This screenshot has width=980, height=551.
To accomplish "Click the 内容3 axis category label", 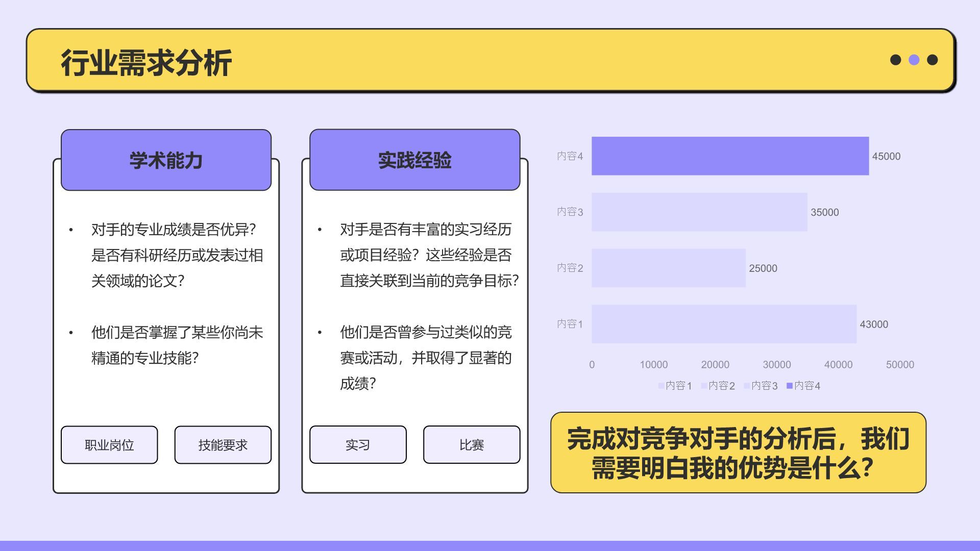I will click(x=570, y=212).
